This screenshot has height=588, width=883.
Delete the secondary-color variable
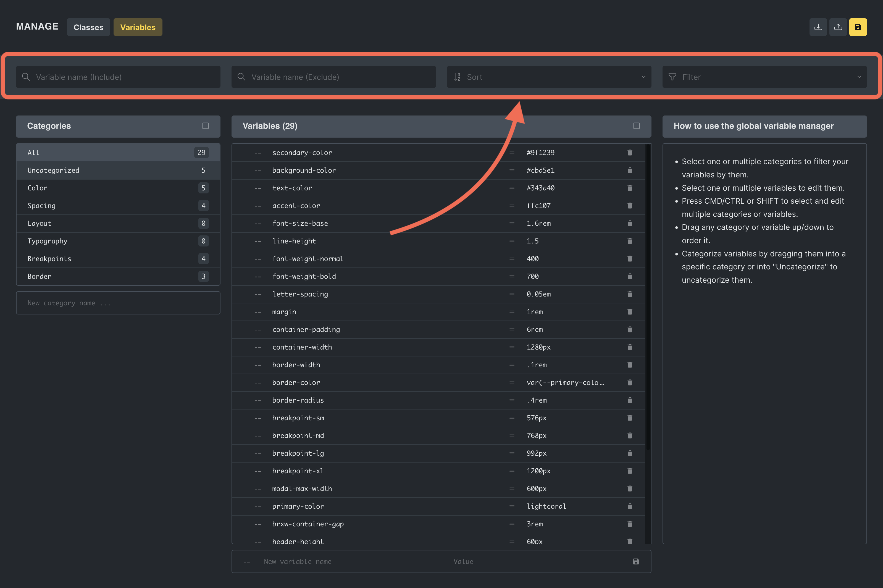pyautogui.click(x=630, y=153)
